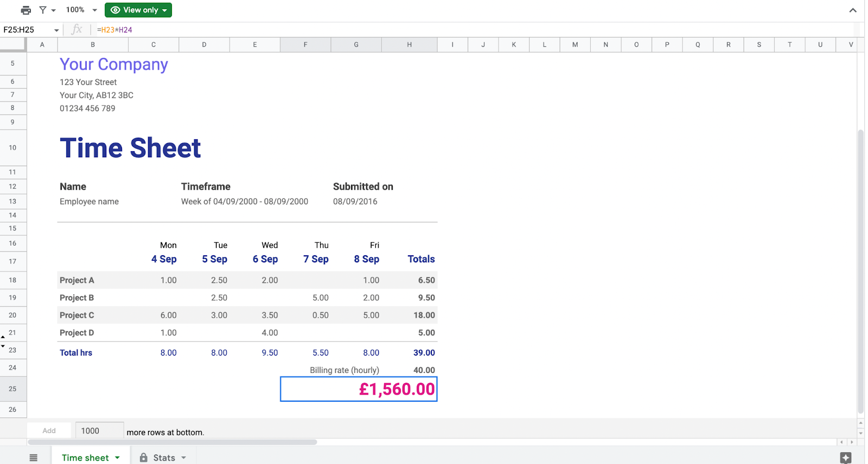Click the Billing rate (hourly) label
The image size is (868, 464).
344,370
